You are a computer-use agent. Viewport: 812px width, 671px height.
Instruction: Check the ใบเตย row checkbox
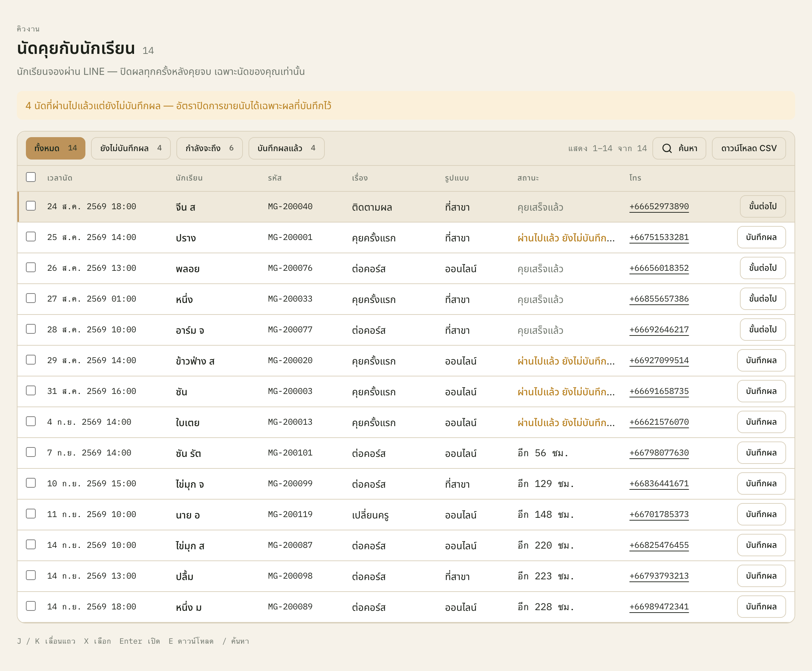point(31,421)
